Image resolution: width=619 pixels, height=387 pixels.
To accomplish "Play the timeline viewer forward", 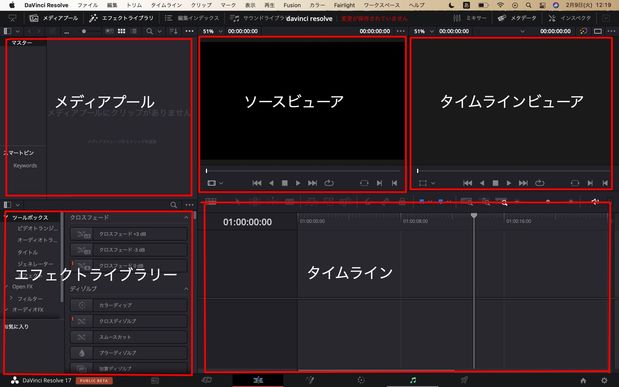I will coord(509,183).
